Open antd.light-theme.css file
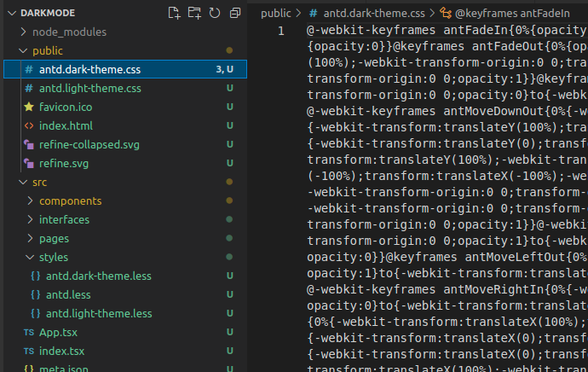588x372 pixels. (x=125, y=88)
